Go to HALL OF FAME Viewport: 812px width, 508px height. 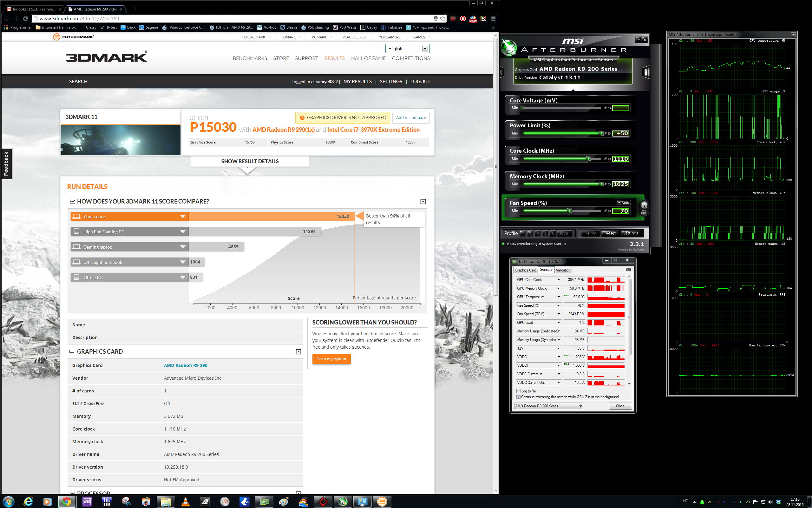coord(369,58)
